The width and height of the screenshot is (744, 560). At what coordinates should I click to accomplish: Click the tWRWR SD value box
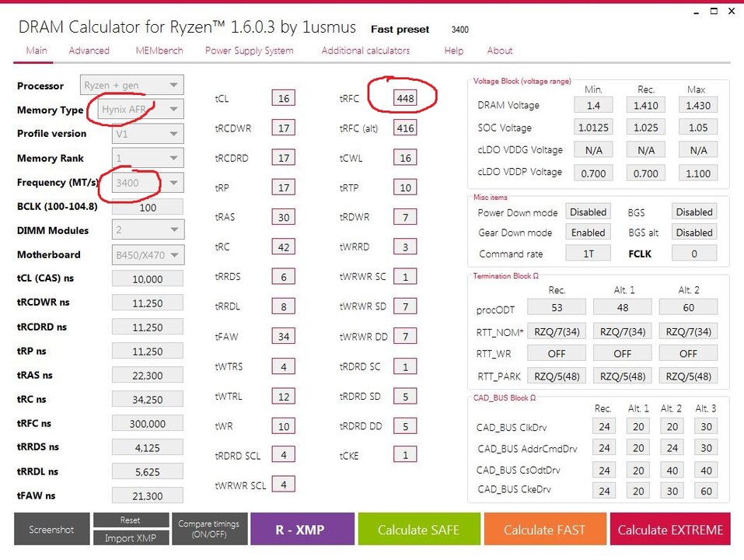(405, 306)
